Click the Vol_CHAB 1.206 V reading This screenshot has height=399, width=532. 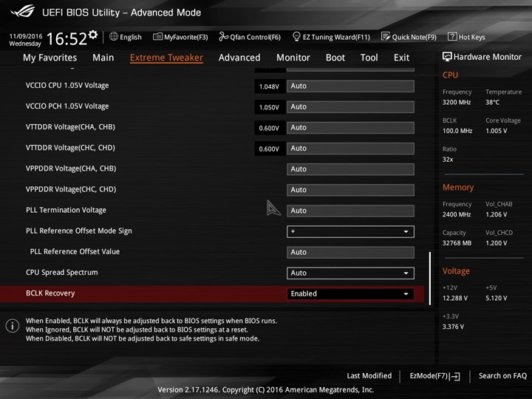pos(496,214)
